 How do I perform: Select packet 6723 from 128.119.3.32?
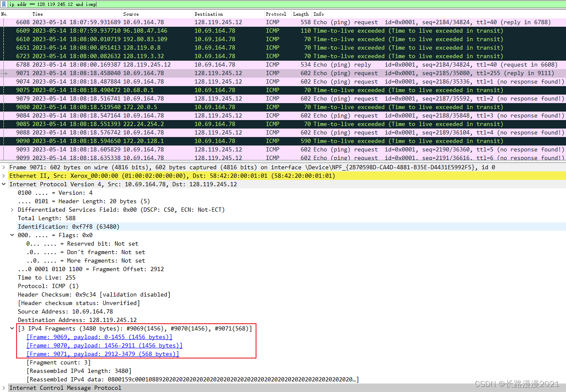[283, 56]
